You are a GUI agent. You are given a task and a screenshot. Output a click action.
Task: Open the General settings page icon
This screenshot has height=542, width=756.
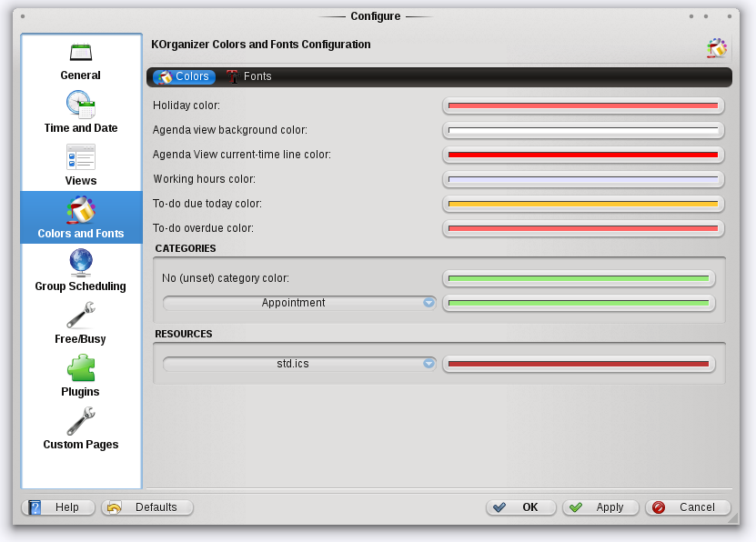point(81,52)
